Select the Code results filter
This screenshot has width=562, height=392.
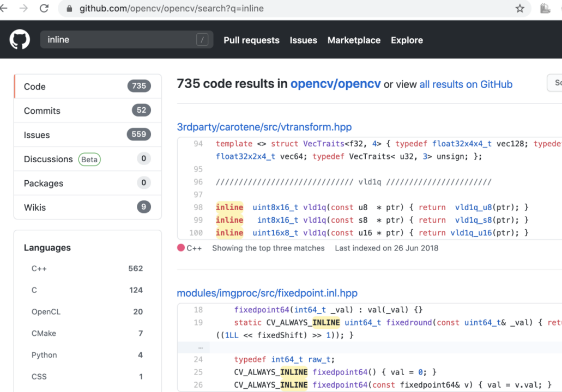[x=87, y=86]
